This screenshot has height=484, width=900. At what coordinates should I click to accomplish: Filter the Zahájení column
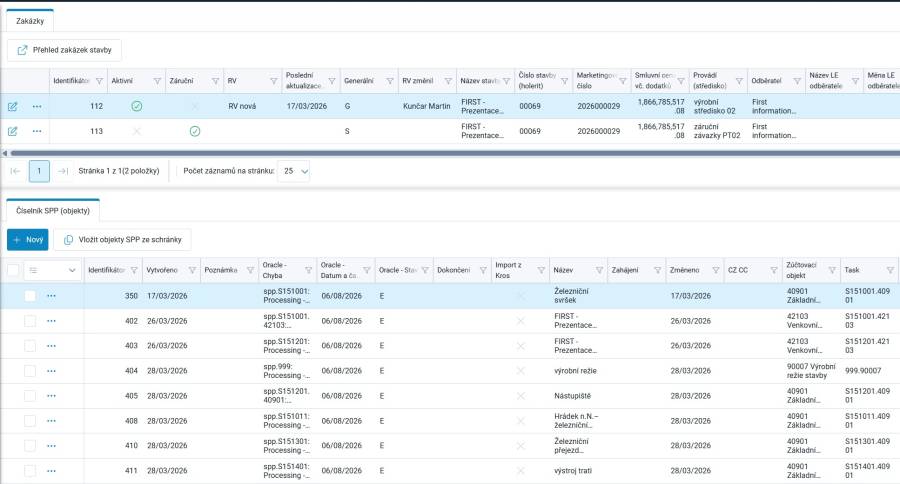pyautogui.click(x=657, y=270)
